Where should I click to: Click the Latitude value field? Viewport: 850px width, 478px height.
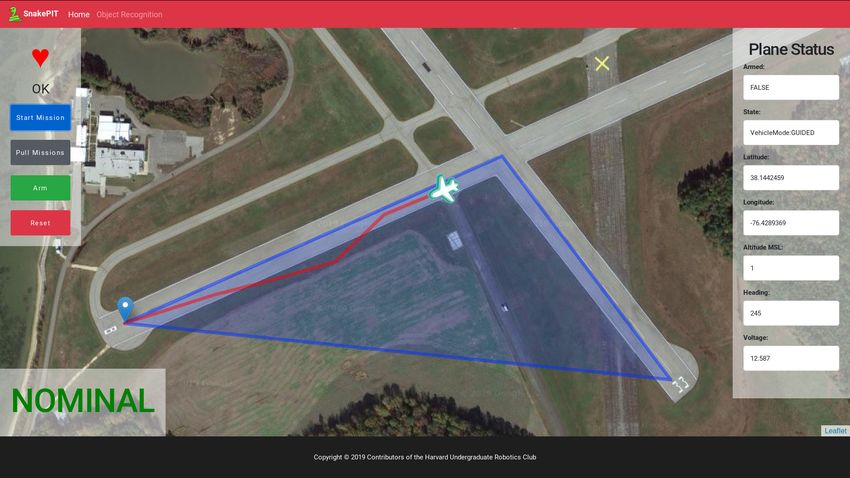click(x=791, y=177)
